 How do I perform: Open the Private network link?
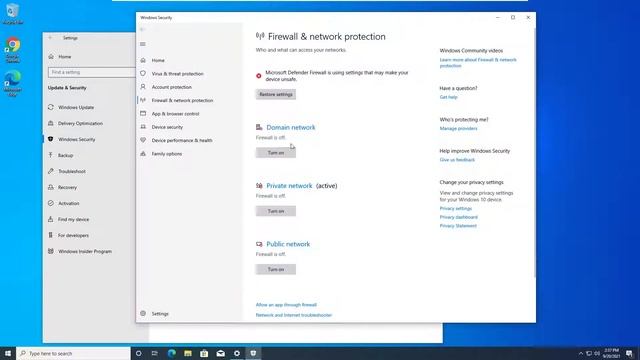289,186
